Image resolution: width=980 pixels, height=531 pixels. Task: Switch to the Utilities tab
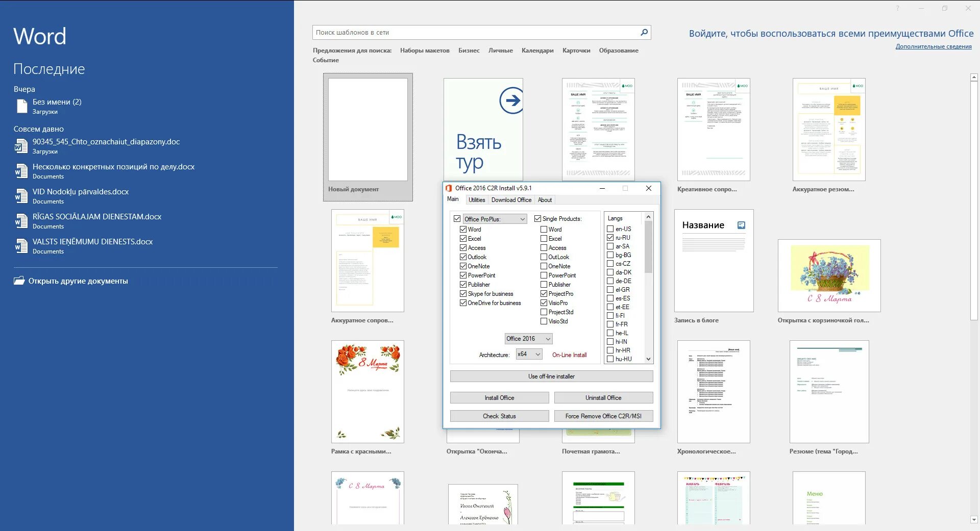click(x=477, y=200)
